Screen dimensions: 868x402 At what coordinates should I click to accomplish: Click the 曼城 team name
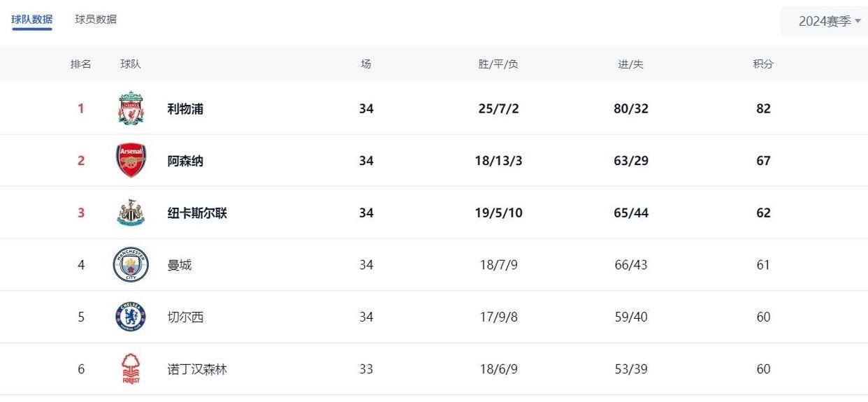(x=180, y=265)
